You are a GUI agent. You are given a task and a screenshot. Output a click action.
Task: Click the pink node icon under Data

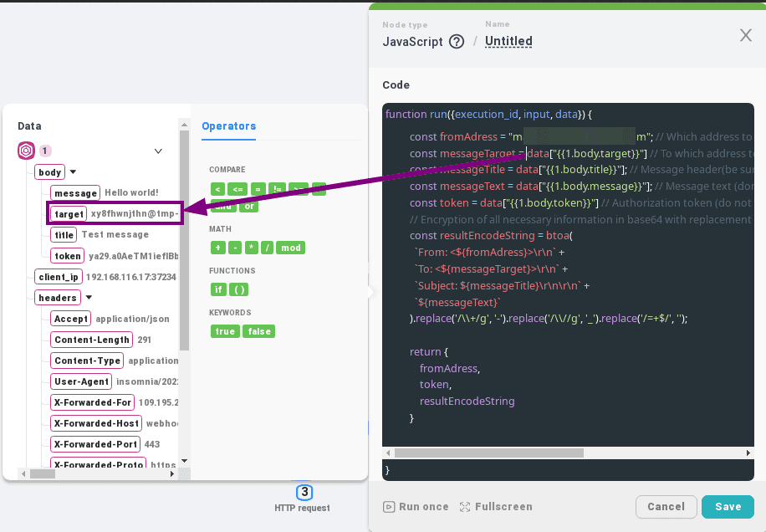(26, 151)
